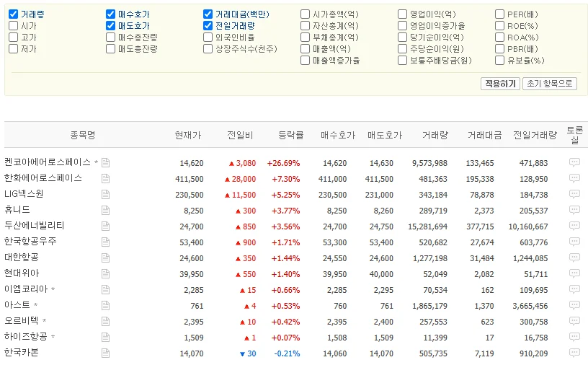Tick the 유보율(%) checkbox
Screen dimensions: 588x365
tap(499, 61)
